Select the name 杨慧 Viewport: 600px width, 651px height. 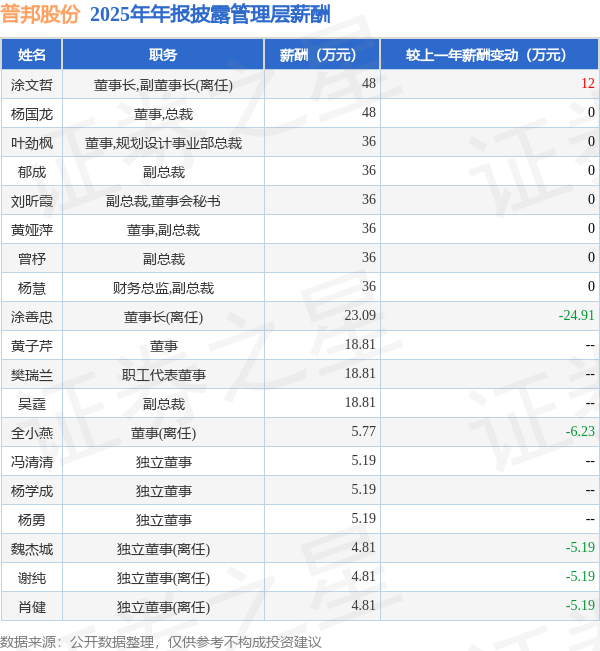(x=32, y=288)
